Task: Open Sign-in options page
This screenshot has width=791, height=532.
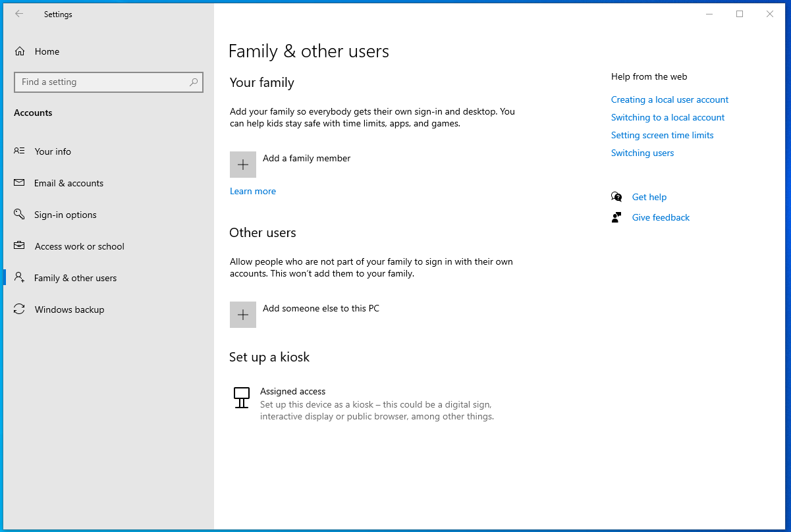Action: [65, 215]
